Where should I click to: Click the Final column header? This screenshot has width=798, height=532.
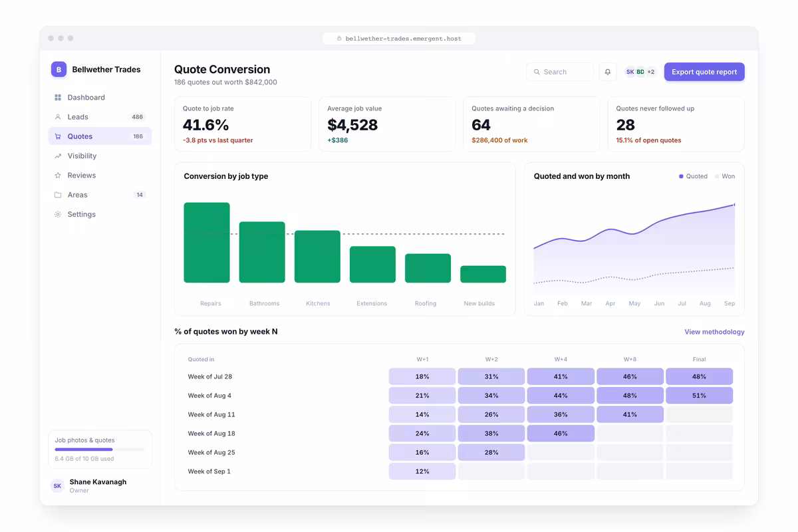(x=699, y=359)
